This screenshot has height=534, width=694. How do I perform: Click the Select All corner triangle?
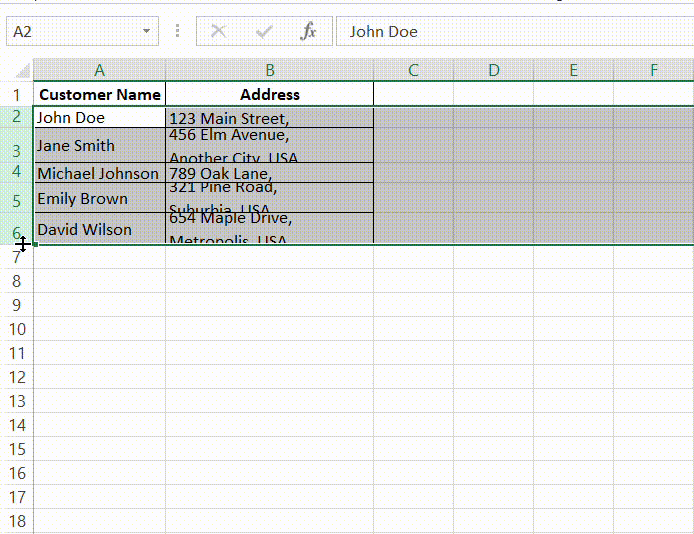click(x=22, y=70)
